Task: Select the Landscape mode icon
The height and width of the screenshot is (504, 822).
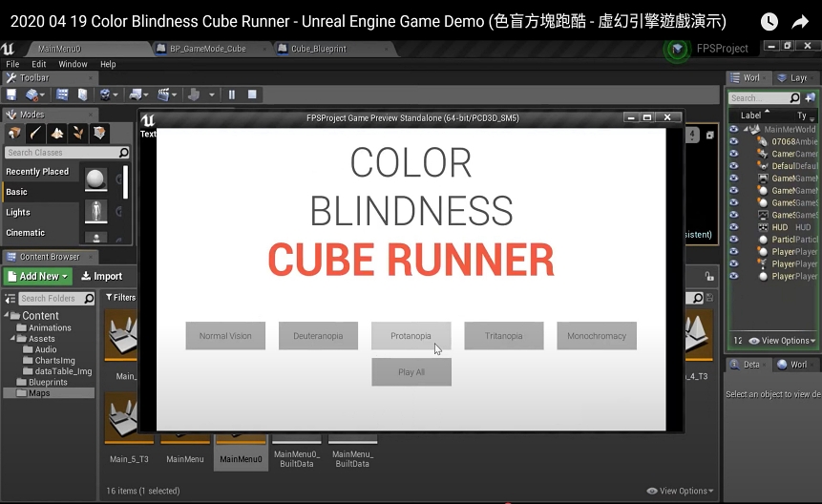Action: pyautogui.click(x=57, y=133)
